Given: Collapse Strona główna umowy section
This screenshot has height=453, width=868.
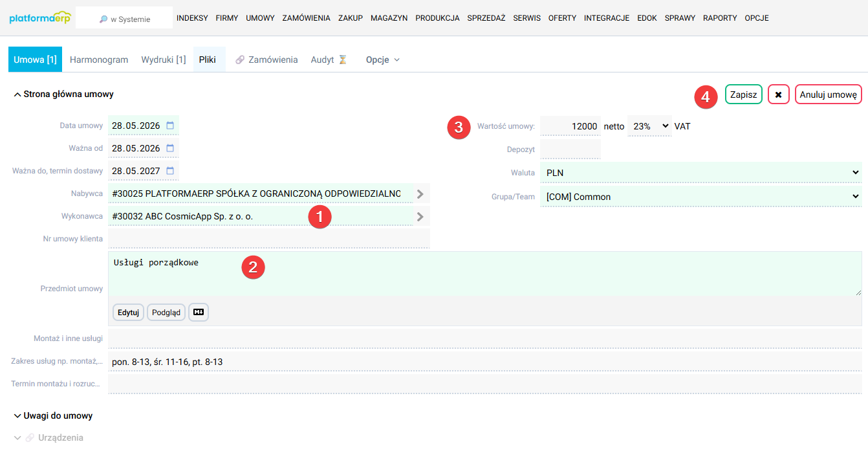Looking at the screenshot, I should pyautogui.click(x=63, y=94).
